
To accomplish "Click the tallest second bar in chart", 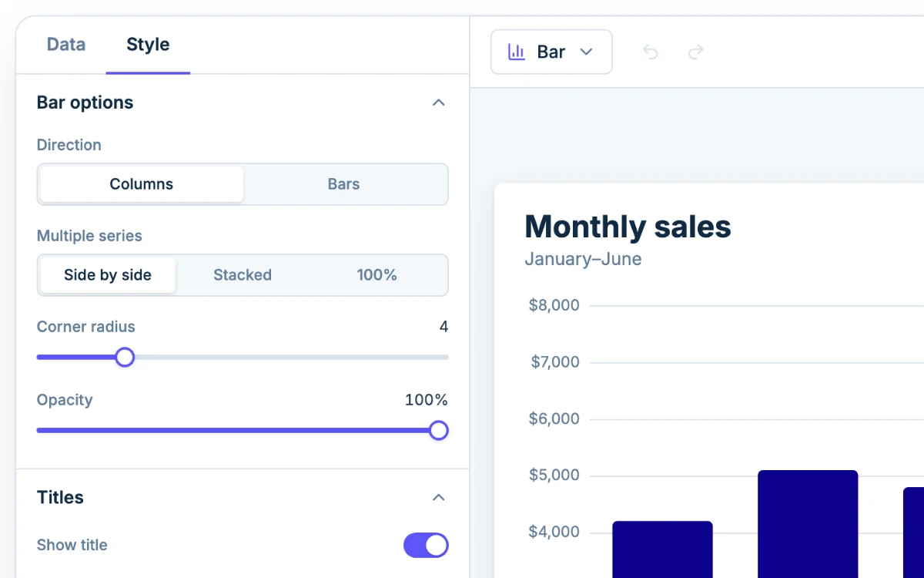I will [808, 524].
